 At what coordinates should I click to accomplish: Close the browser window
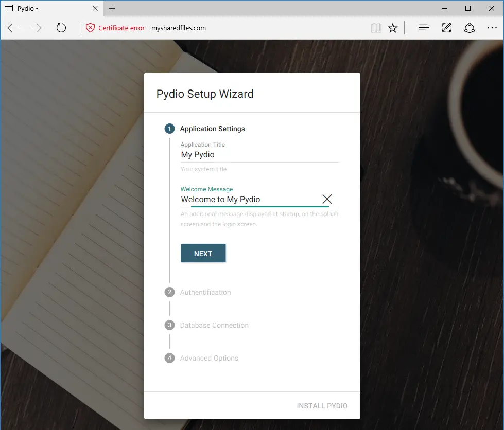(492, 8)
